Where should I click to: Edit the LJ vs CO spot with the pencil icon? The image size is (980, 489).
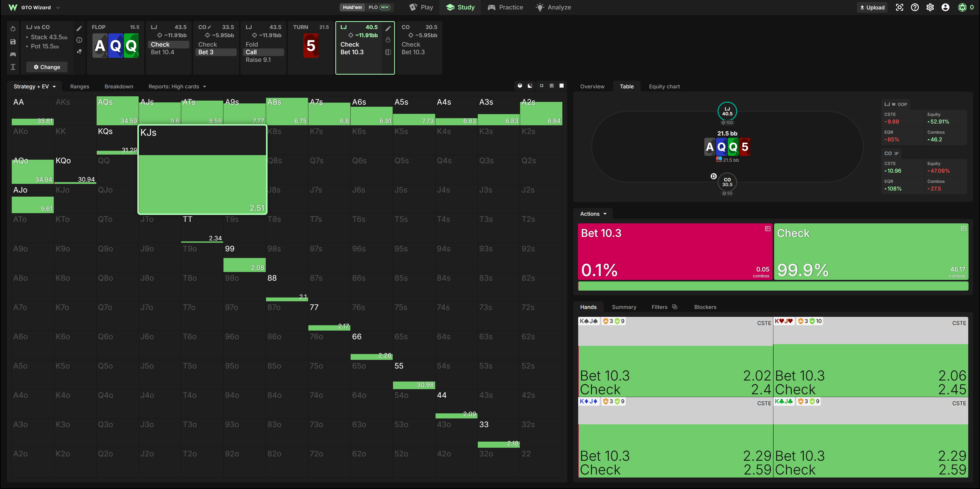(79, 29)
